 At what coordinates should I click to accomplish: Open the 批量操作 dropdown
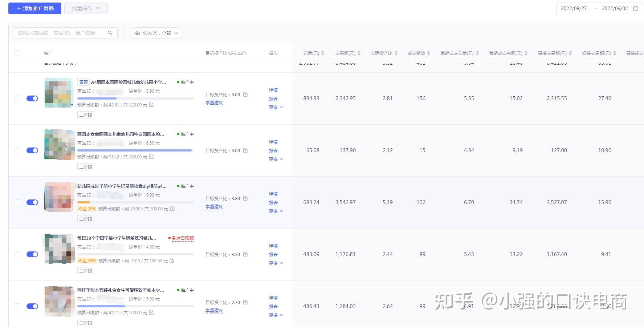click(86, 8)
